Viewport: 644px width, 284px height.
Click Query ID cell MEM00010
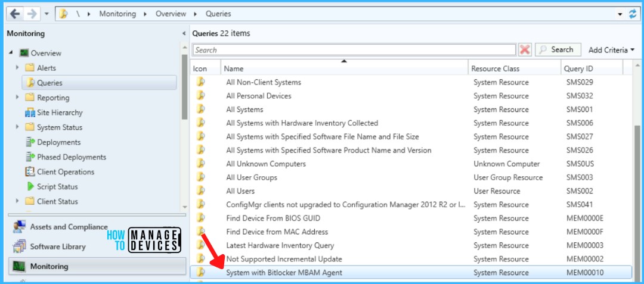[585, 273]
